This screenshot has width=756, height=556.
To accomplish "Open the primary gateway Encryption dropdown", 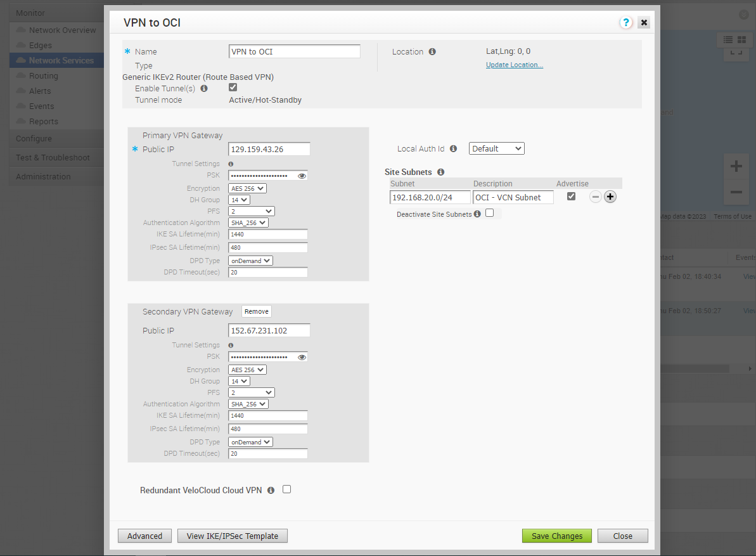I will 247,188.
